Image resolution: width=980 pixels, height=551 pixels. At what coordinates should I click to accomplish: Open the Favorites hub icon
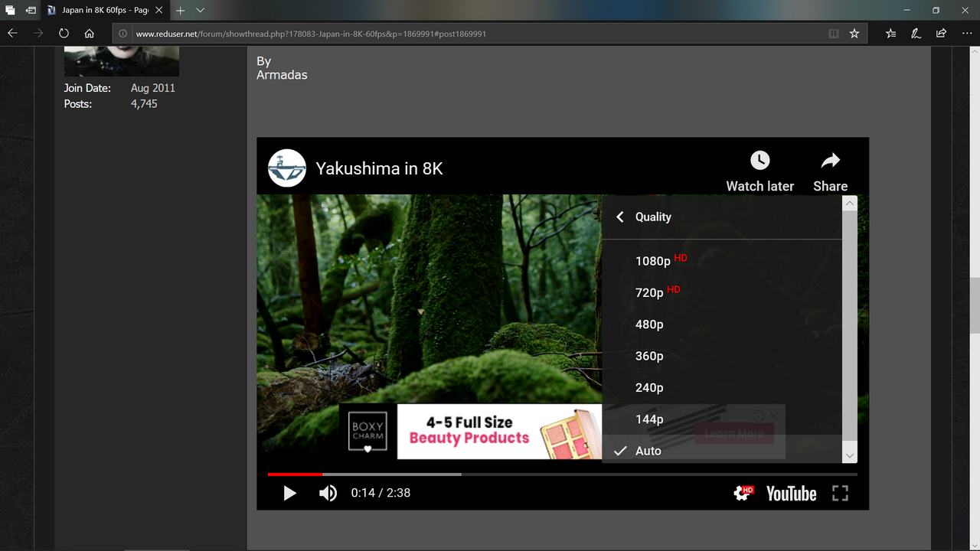coord(891,34)
